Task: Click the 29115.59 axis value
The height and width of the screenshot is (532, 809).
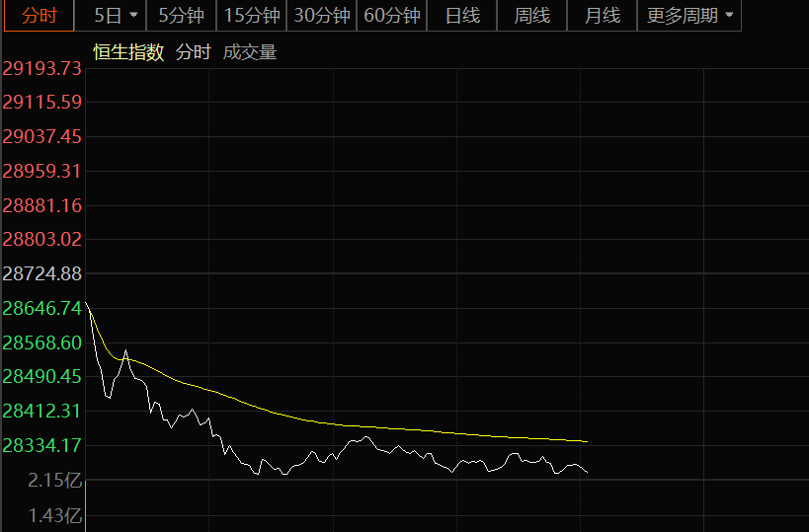Action: click(41, 102)
